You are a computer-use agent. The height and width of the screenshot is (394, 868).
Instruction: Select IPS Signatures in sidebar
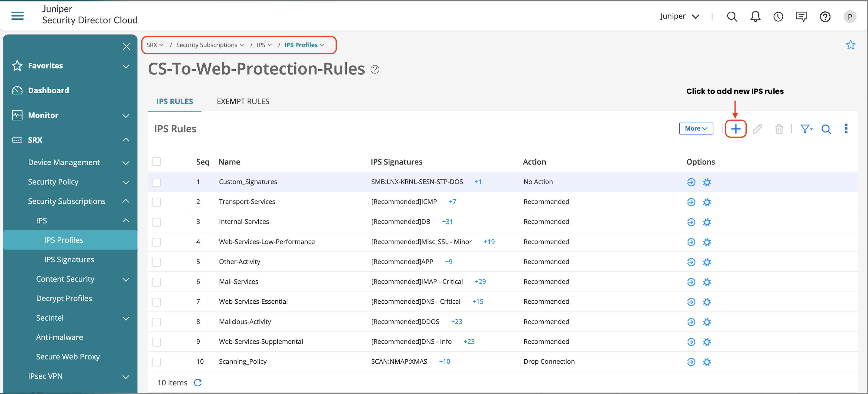pos(69,260)
